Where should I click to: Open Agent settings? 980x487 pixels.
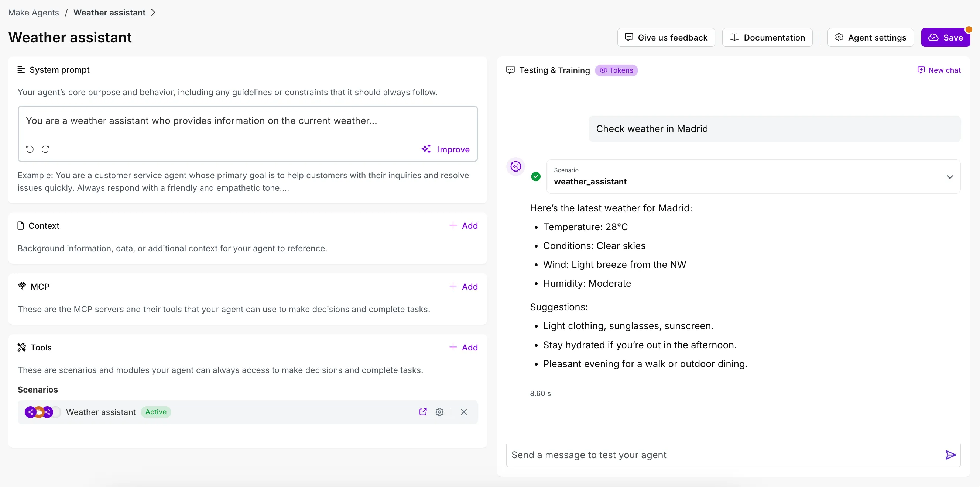point(870,37)
